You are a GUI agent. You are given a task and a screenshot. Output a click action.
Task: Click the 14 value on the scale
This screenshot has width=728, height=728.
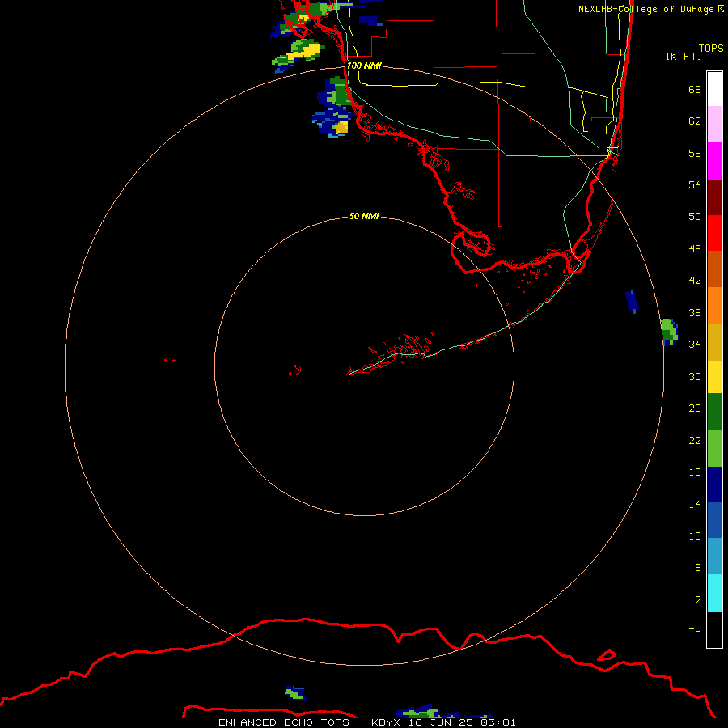click(x=695, y=504)
